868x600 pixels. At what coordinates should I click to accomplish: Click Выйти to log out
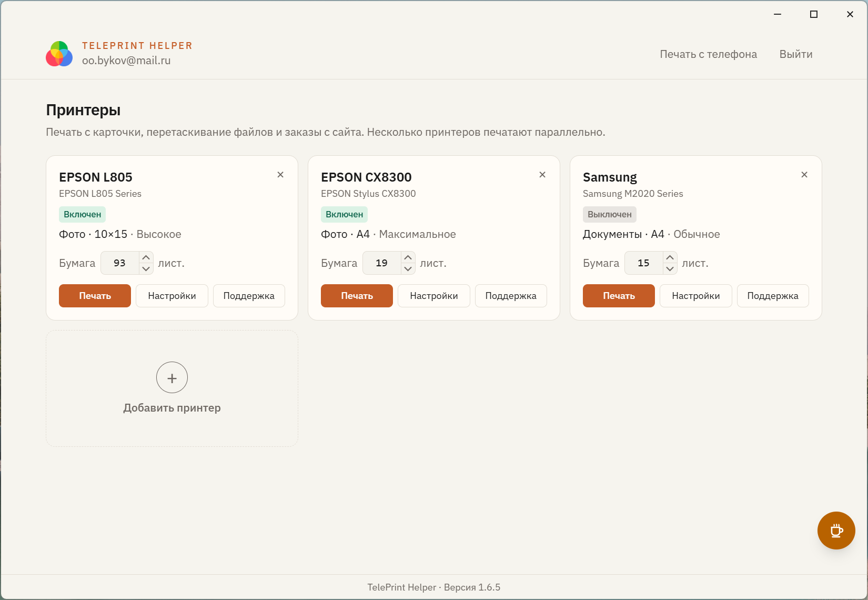tap(796, 54)
